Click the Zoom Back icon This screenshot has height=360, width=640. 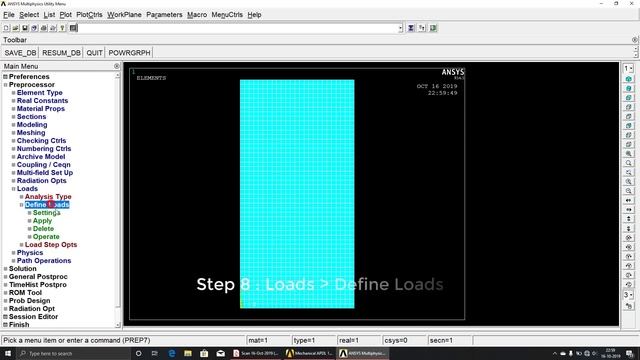coord(629,172)
